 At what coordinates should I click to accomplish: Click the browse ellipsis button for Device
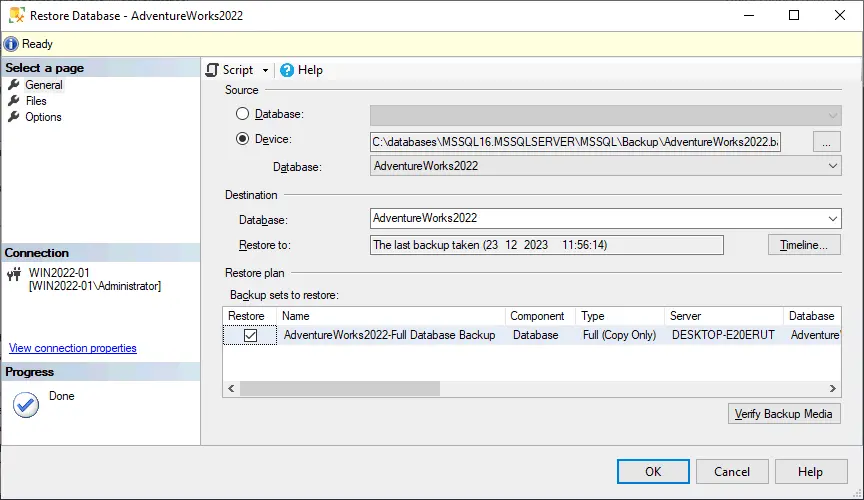tap(827, 142)
